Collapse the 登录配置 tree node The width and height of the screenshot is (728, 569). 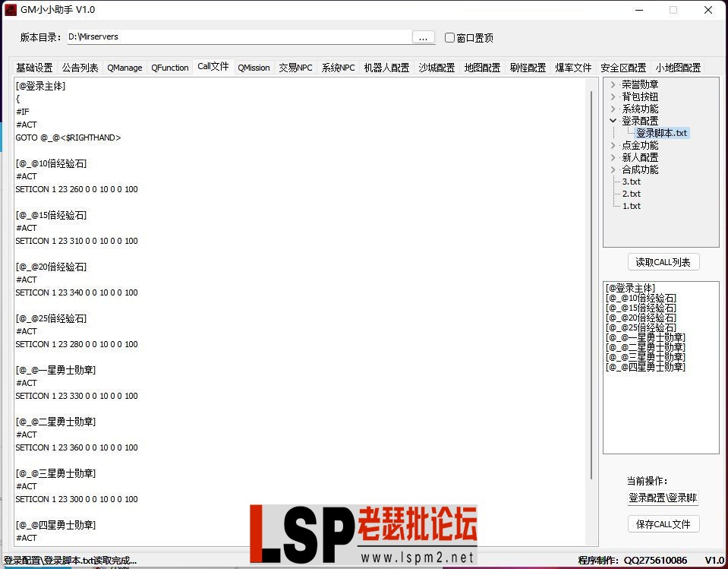click(612, 120)
